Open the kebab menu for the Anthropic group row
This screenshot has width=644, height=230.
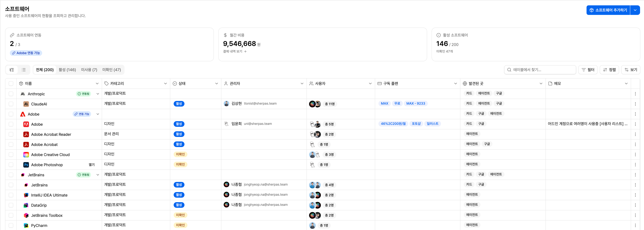(635, 94)
